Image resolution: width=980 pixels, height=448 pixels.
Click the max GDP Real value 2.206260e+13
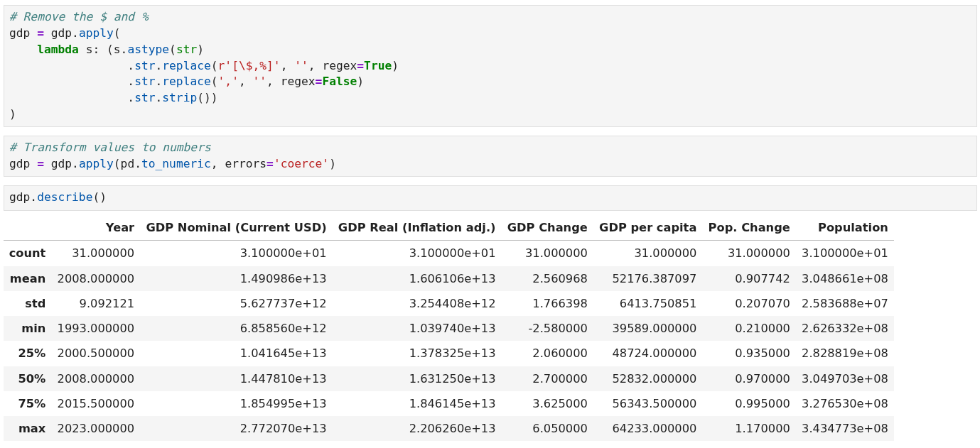[452, 428]
